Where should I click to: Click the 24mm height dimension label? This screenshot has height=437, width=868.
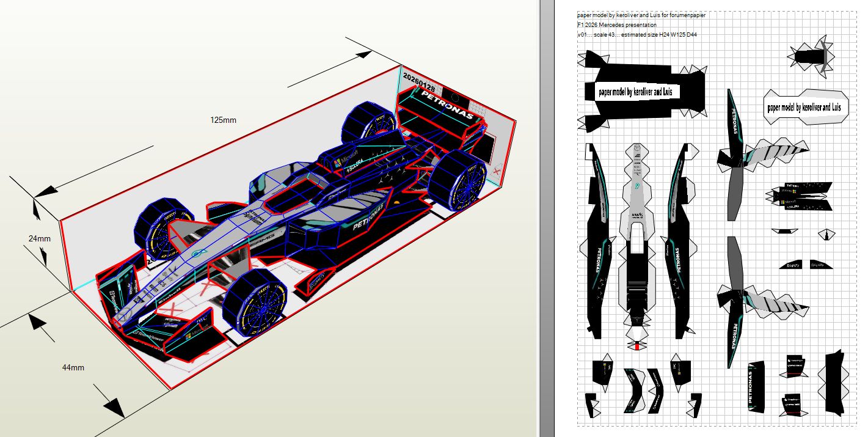point(38,239)
